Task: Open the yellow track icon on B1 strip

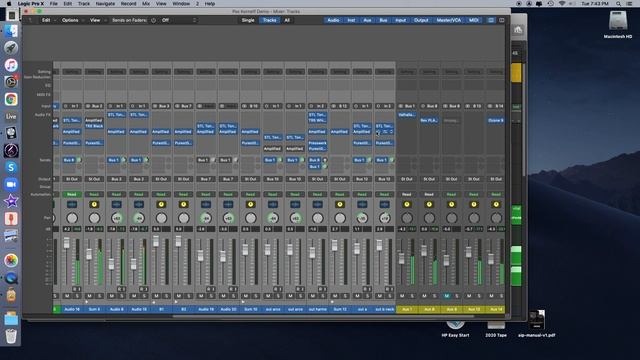Action: [161, 204]
